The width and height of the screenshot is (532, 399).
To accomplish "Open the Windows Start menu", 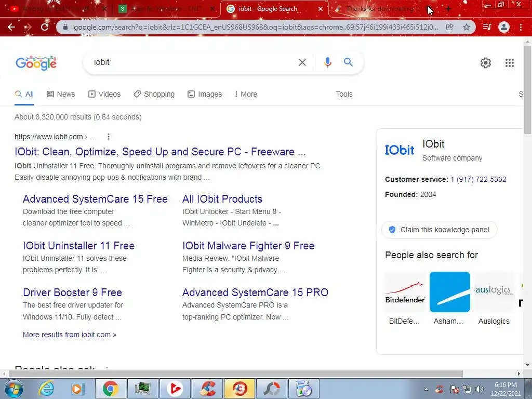I will coord(14,389).
